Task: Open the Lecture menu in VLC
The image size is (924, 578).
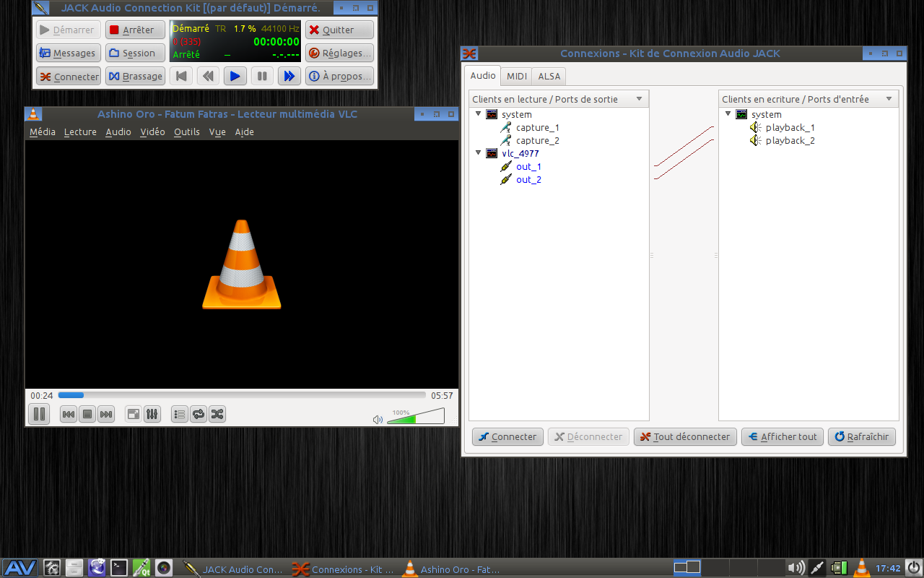Action: (x=80, y=131)
